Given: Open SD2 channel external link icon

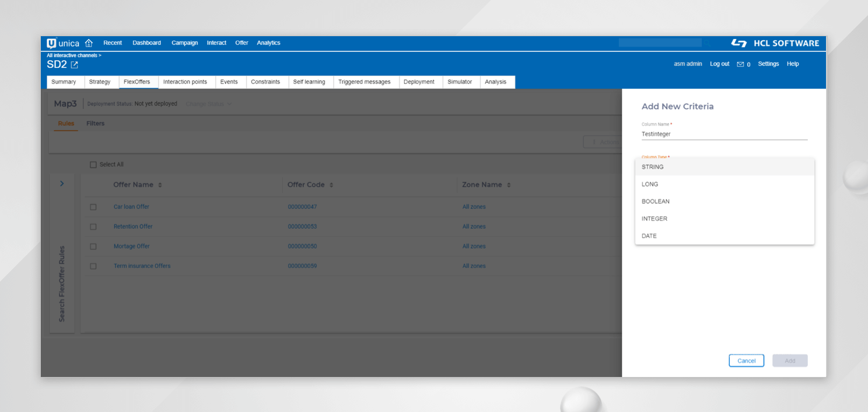Looking at the screenshot, I should point(74,65).
